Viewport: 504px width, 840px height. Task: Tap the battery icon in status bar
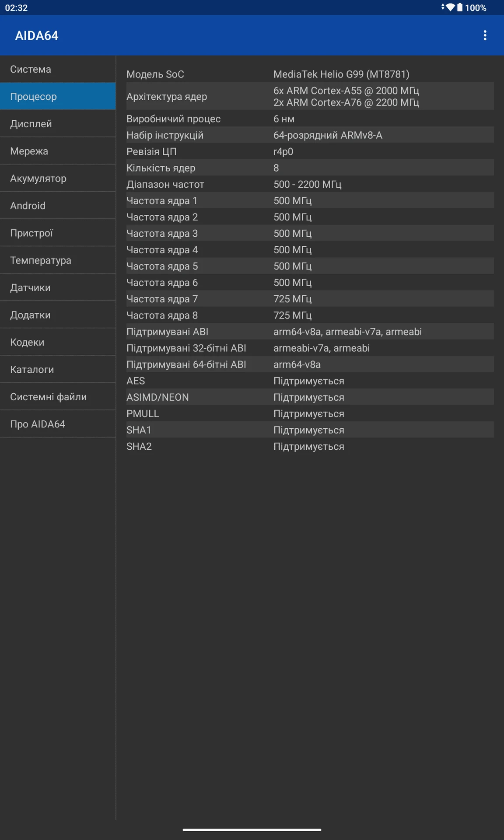click(x=460, y=7)
